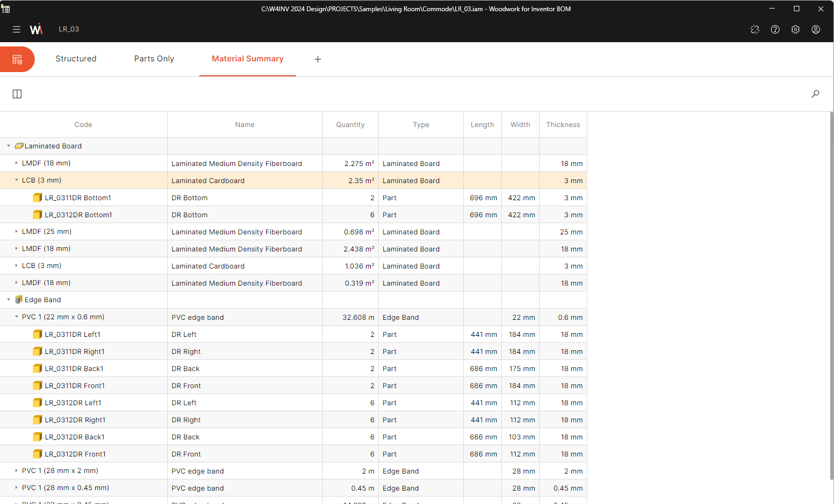Click part icon of LR_0312DR Right1
Screen dimensions: 834x504
(37, 420)
